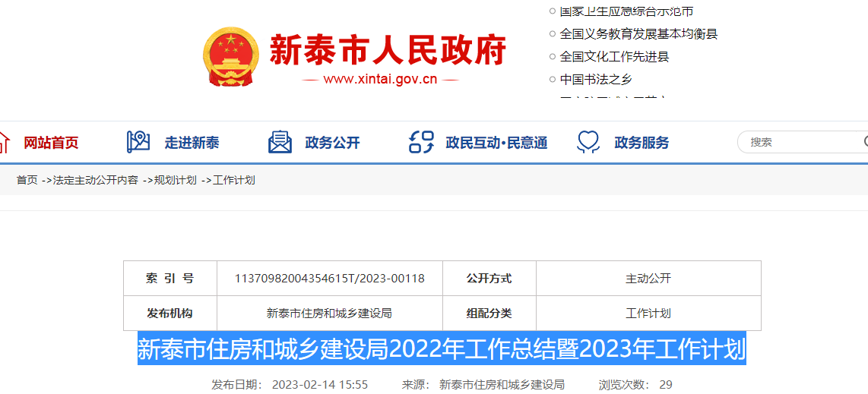Click the heart icon beside 政务服务
The height and width of the screenshot is (394, 868).
tap(589, 142)
